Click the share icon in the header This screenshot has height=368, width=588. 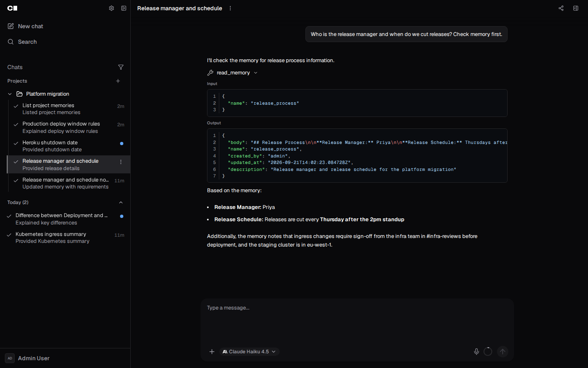(x=561, y=8)
